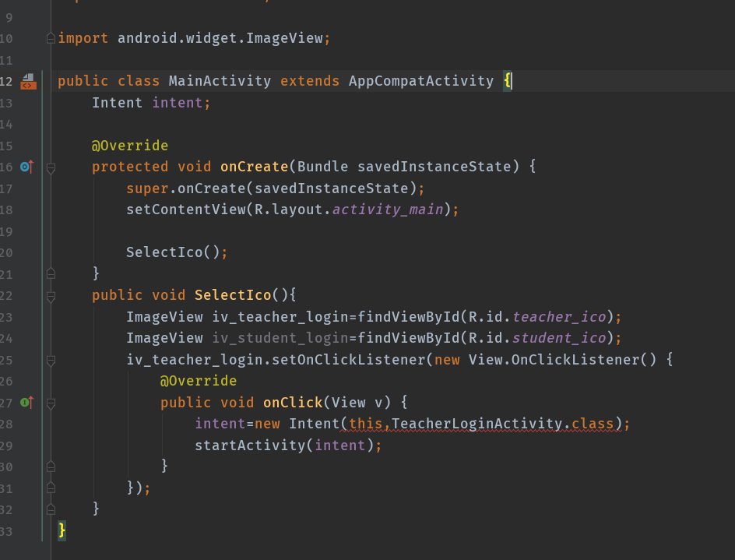Fold the onClick method body
Image resolution: width=735 pixels, height=560 pixels.
click(51, 403)
